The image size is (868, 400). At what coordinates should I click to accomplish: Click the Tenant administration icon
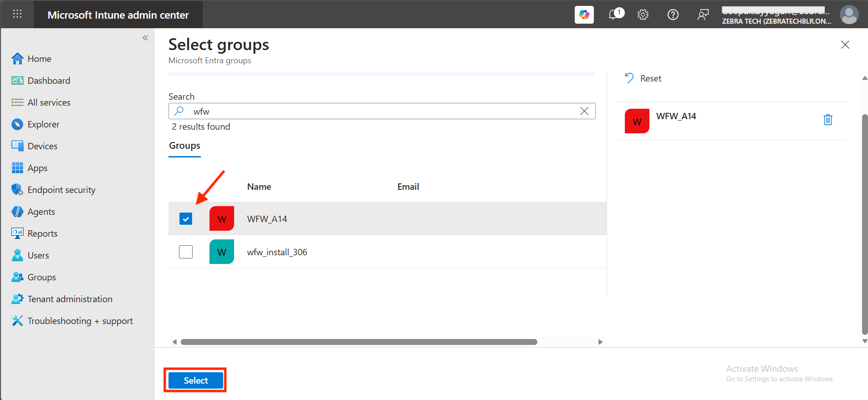coord(17,299)
